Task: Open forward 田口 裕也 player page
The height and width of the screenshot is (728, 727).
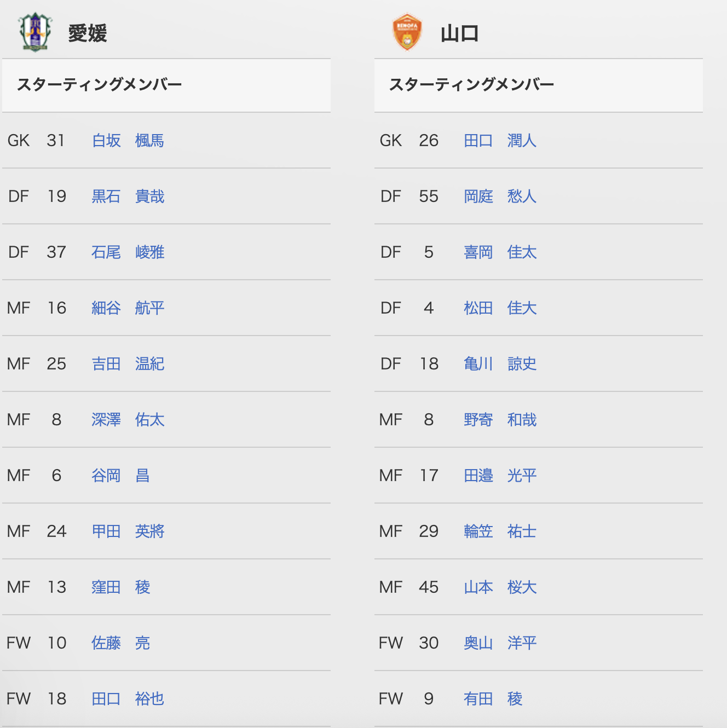Action: pos(128,699)
